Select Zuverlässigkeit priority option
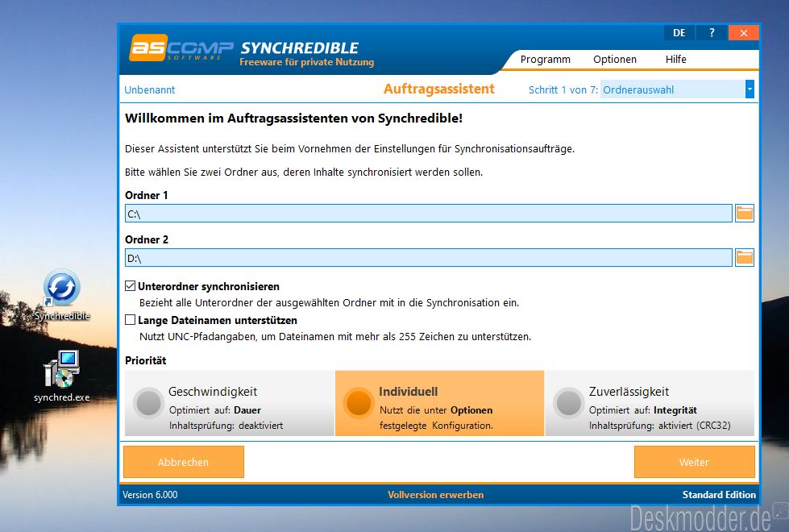This screenshot has height=532, width=789. click(650, 403)
